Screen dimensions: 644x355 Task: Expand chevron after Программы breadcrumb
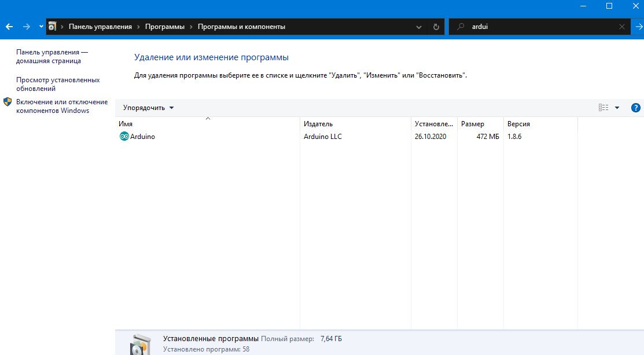(x=191, y=27)
